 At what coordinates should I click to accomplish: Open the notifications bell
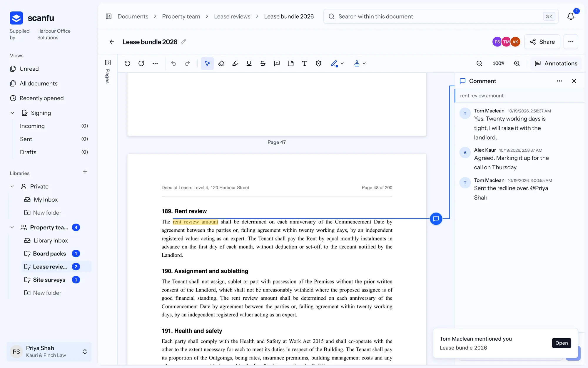[571, 16]
